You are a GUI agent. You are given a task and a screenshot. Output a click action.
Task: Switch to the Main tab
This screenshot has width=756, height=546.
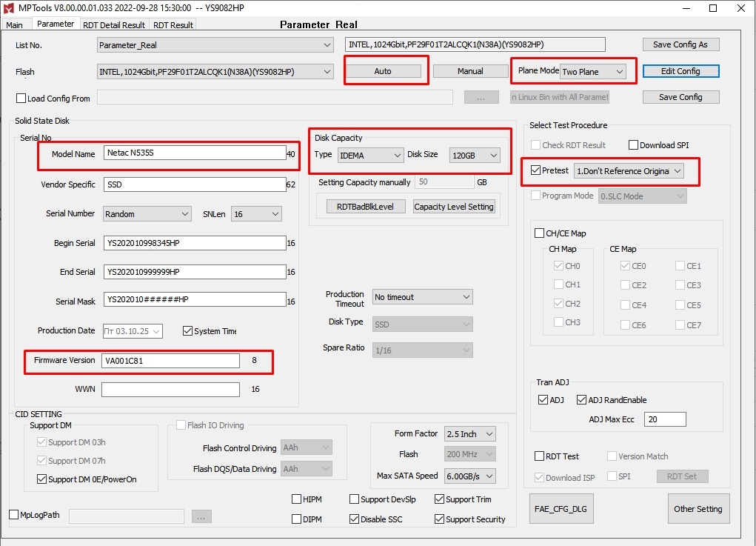[15, 24]
